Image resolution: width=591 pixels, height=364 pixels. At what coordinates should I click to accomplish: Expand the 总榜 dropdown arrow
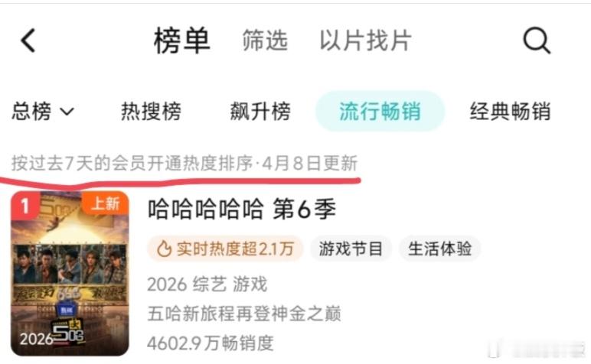tap(67, 112)
